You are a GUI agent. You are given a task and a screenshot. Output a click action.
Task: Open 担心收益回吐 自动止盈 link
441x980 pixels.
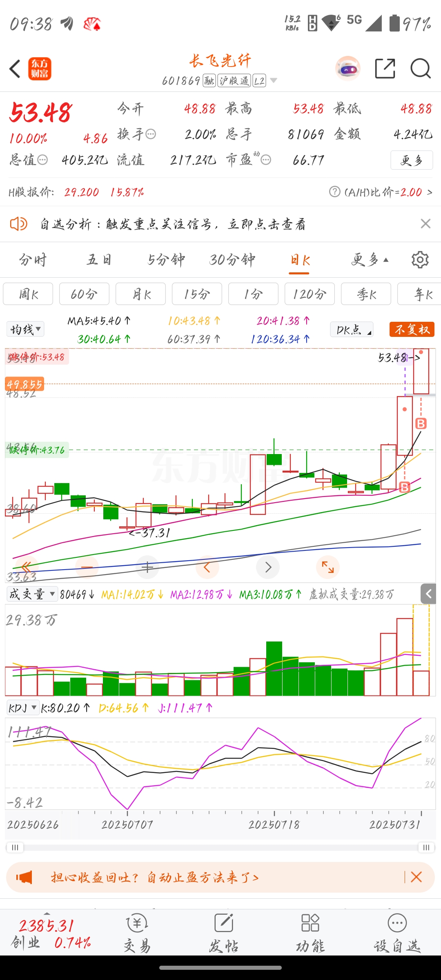pos(155,877)
